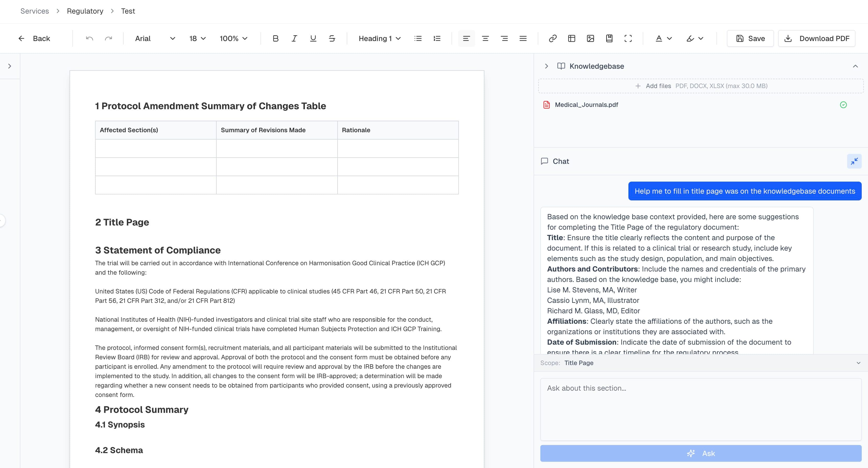This screenshot has height=468, width=868.
Task: Open the Regulatory breadcrumb
Action: pos(85,11)
